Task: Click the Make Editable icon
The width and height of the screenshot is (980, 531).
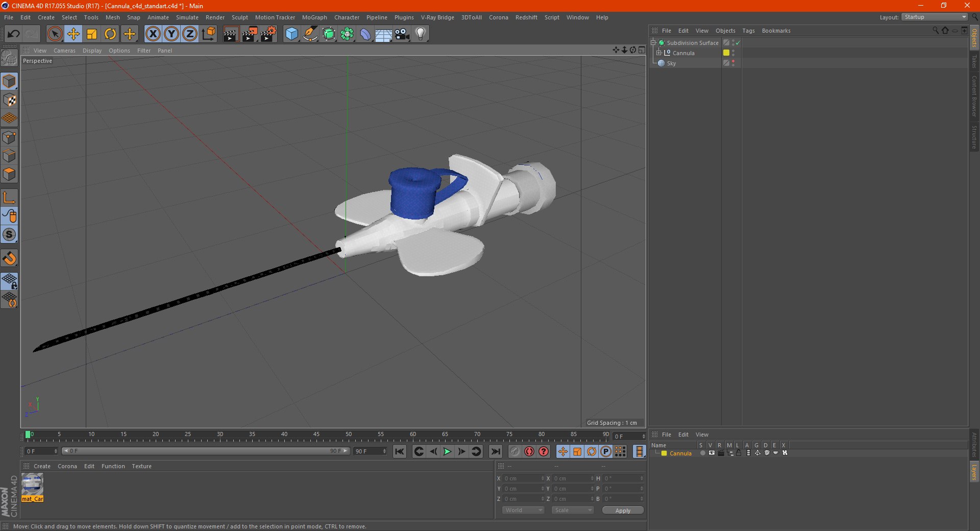Action: (x=10, y=58)
